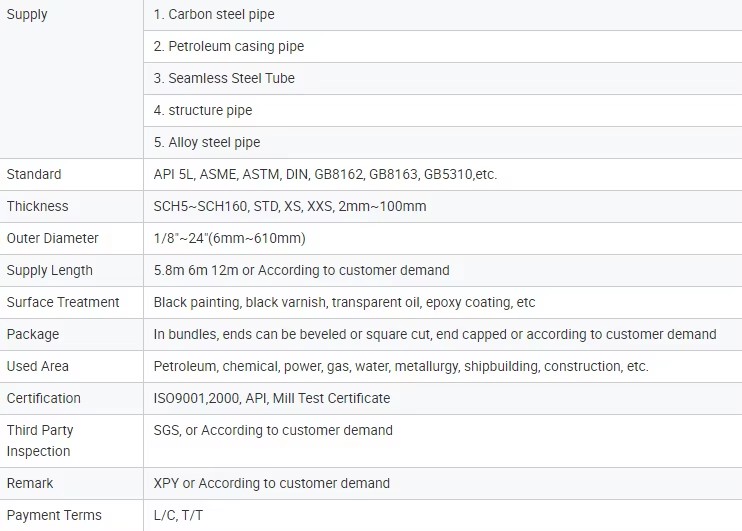Click the Outer Diameter label
742x531 pixels.
pyautogui.click(x=53, y=238)
